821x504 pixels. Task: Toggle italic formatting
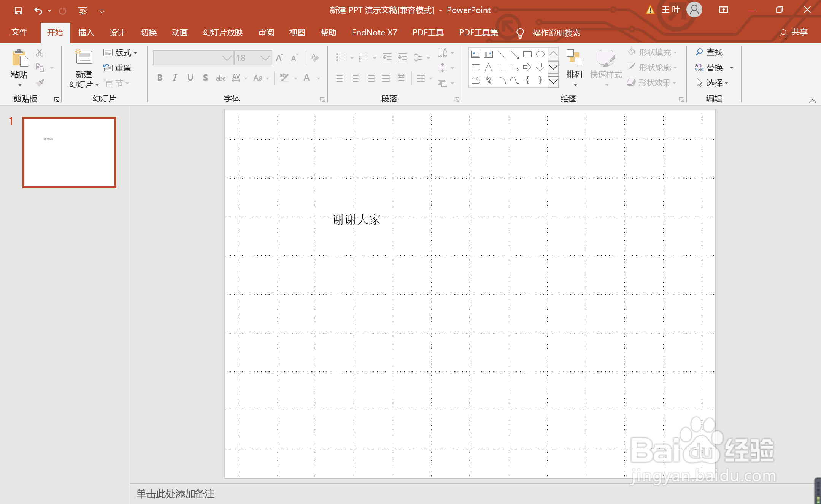pos(175,78)
